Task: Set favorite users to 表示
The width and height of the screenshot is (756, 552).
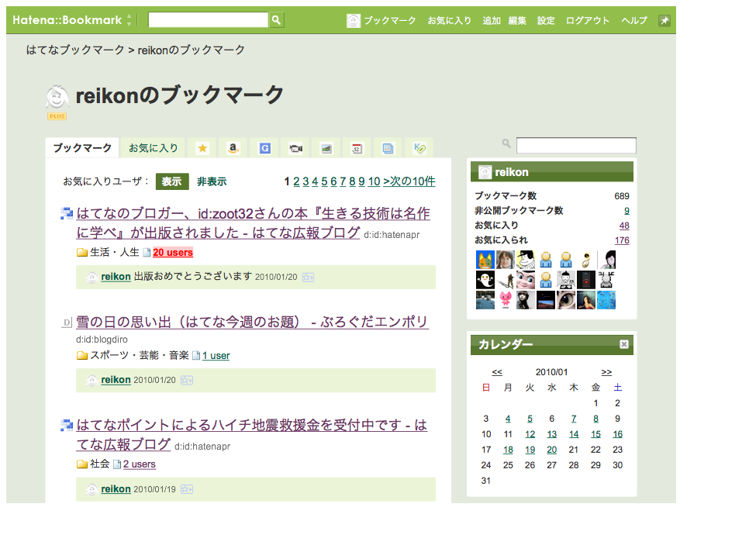Action: [171, 181]
